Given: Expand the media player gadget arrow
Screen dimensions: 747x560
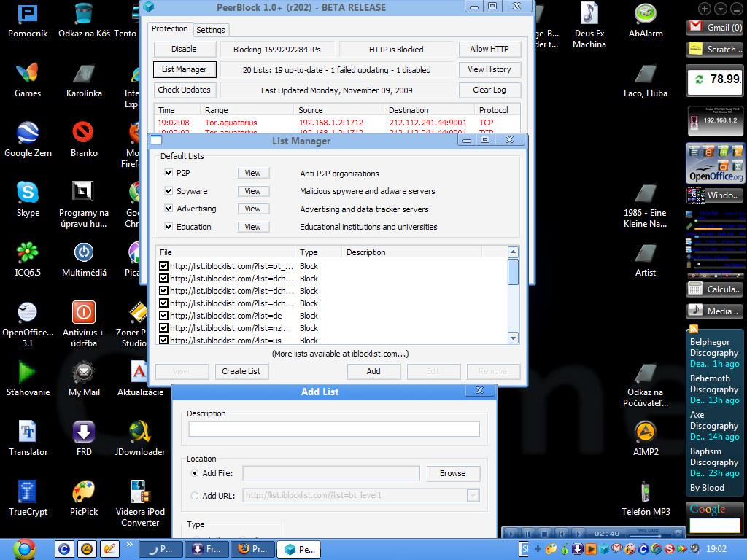Looking at the screenshot, I should [678, 532].
